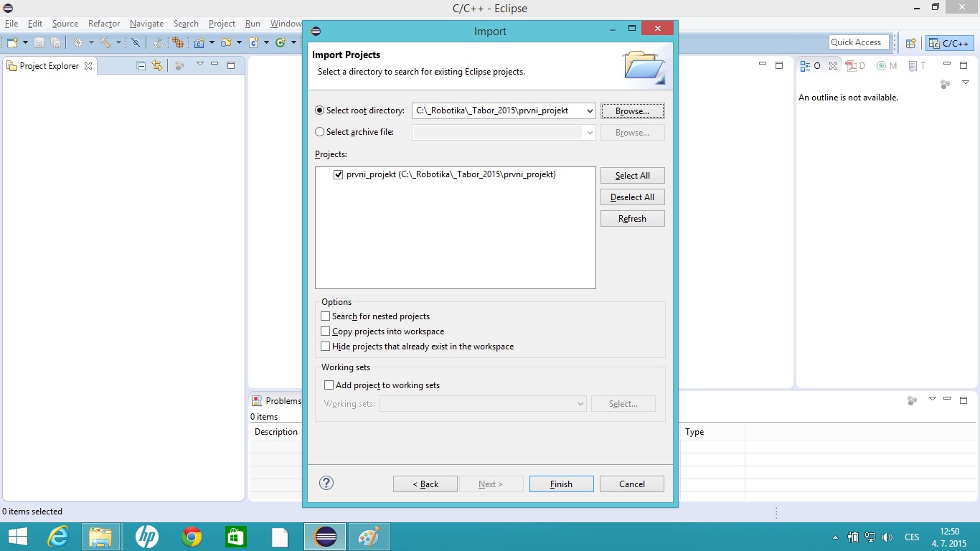The width and height of the screenshot is (980, 551).
Task: Toggle Link with Editor in Project Explorer
Action: coord(157,66)
